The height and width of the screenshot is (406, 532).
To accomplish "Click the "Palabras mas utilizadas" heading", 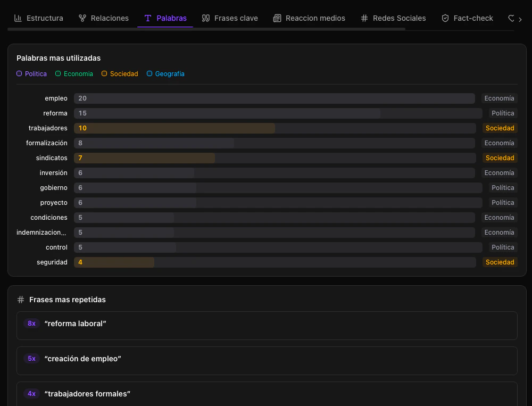I will tap(59, 58).
